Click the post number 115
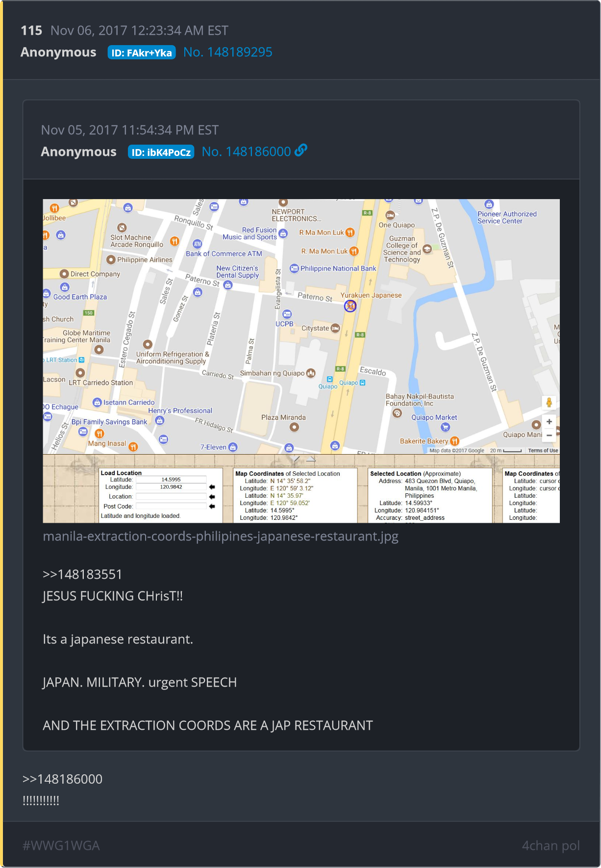The width and height of the screenshot is (601, 868). (x=31, y=30)
